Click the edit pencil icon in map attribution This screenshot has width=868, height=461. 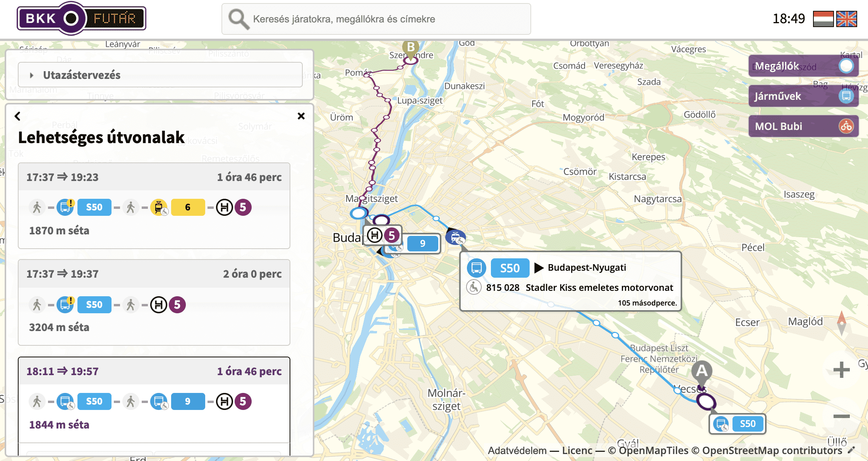pos(851,450)
